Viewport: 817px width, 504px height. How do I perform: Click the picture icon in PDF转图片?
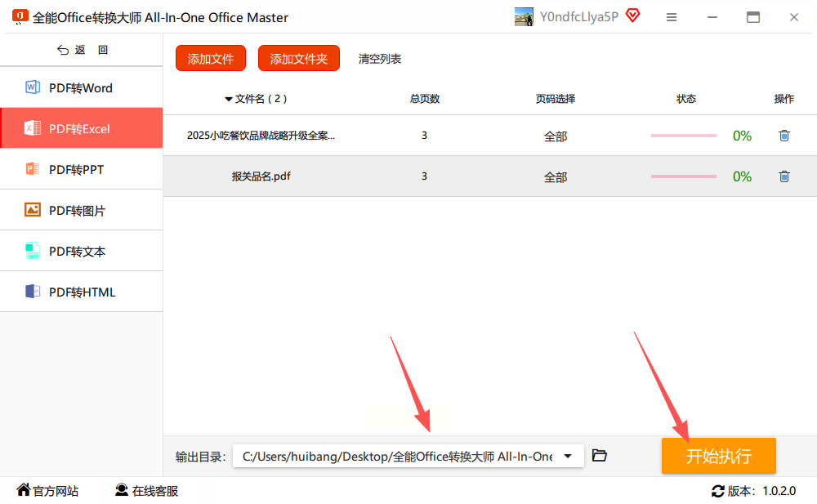point(33,209)
